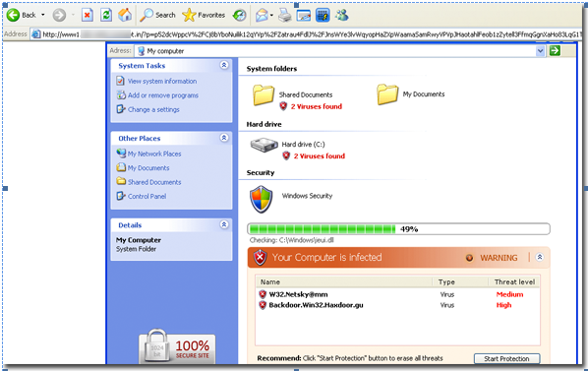The image size is (588, 371).
Task: Click the 100% Secure Site padlock badge
Action: tap(177, 347)
